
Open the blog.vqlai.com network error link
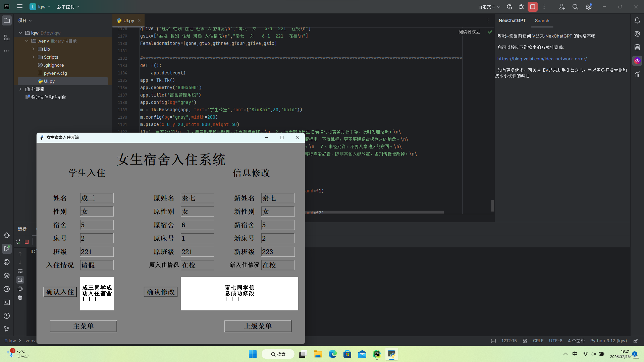coord(542,59)
